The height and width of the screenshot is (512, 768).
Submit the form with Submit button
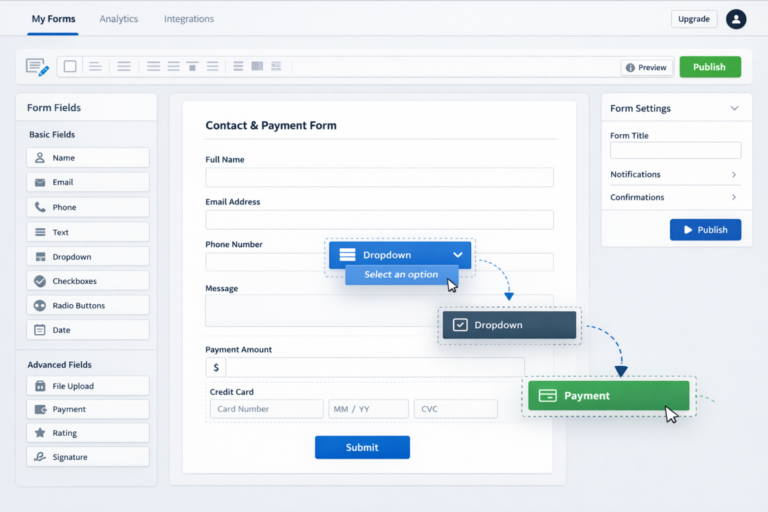362,447
